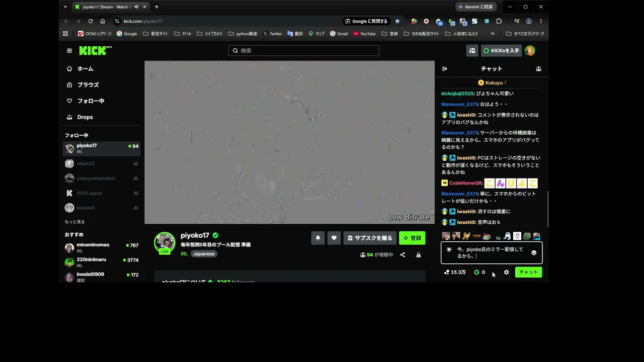The height and width of the screenshot is (362, 644).
Task: Open the recommended minaminomao channel
Action: 102,247
